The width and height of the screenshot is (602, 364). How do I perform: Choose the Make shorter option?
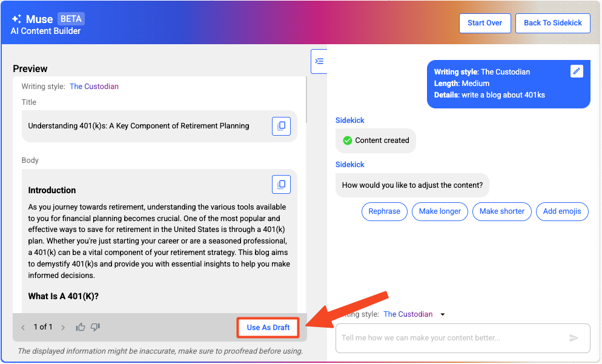coord(502,211)
